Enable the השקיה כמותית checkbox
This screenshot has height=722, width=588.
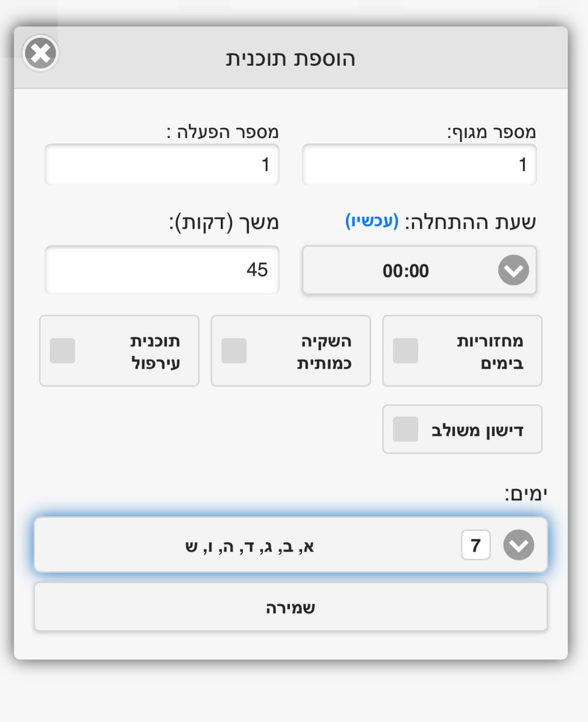(234, 351)
